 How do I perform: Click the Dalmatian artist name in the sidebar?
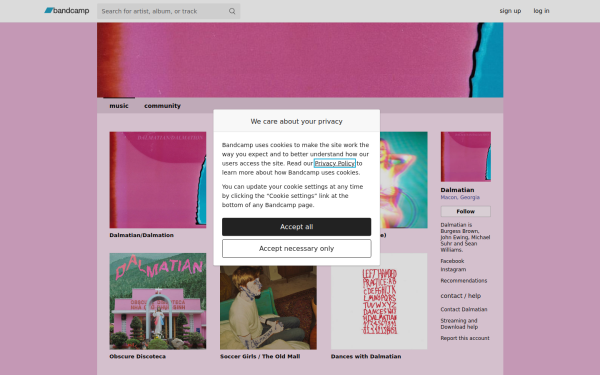[457, 190]
